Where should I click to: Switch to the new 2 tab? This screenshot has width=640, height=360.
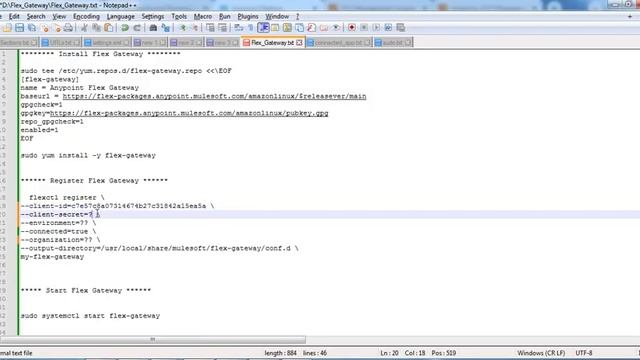[x=186, y=42]
